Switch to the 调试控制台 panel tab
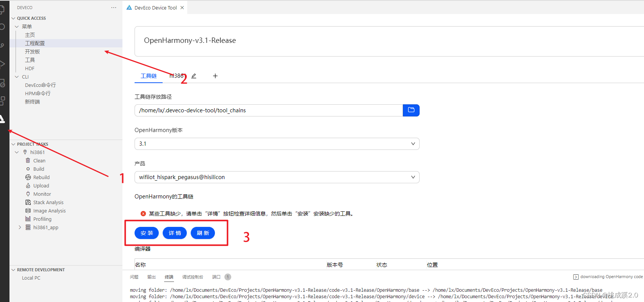The height and width of the screenshot is (302, 644). pos(193,277)
